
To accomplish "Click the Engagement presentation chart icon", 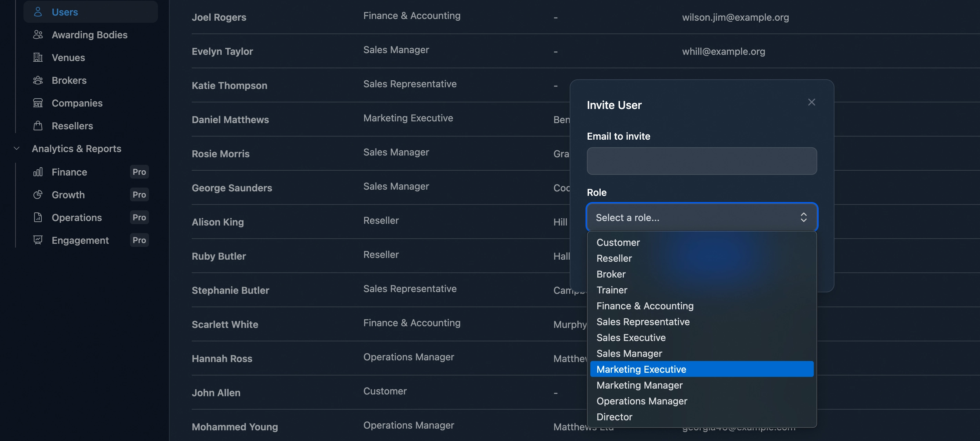I will pyautogui.click(x=38, y=240).
